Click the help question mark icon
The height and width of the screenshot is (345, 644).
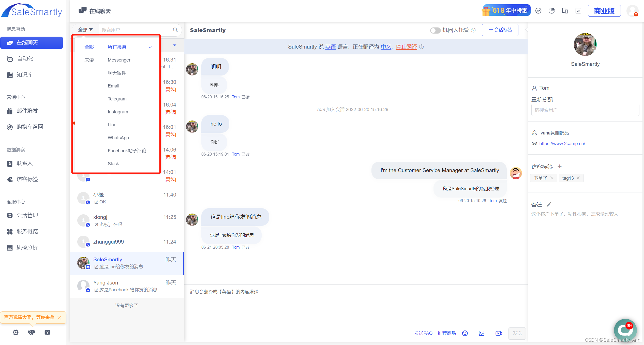pyautogui.click(x=47, y=332)
